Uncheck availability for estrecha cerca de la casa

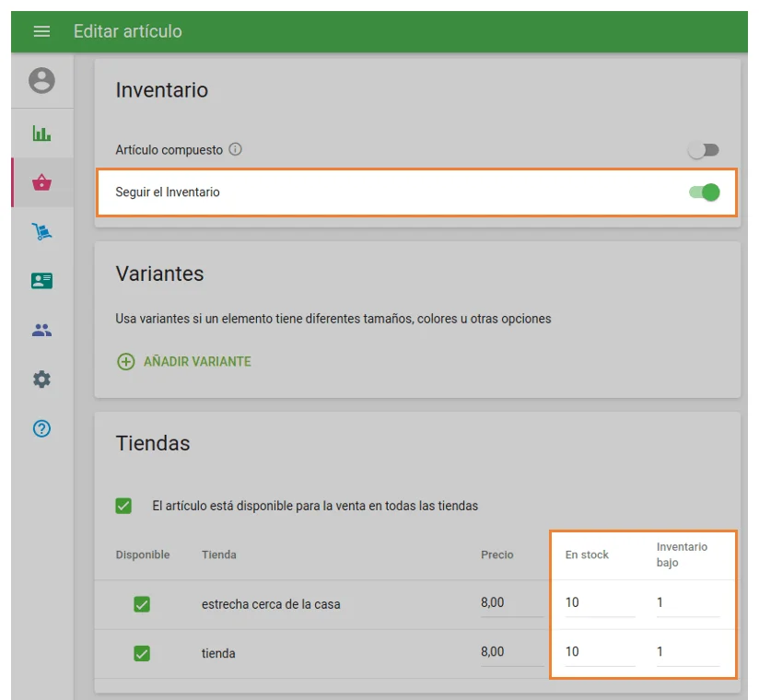[142, 604]
